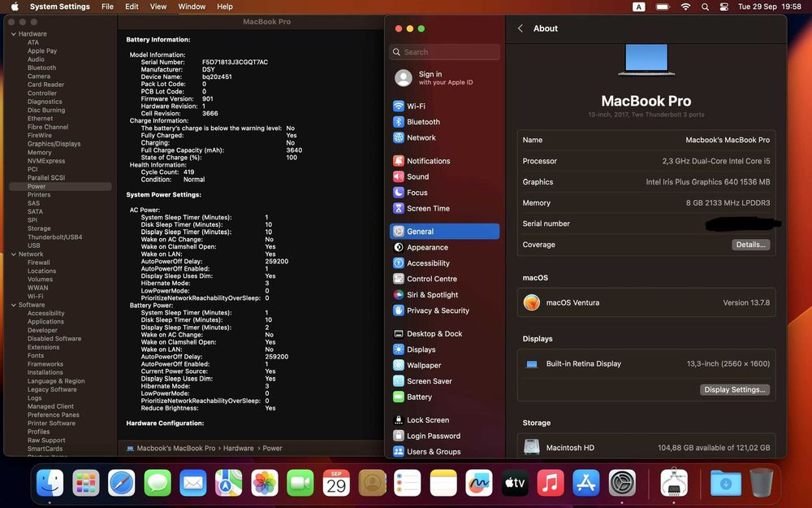The width and height of the screenshot is (812, 508).
Task: Select Desktop & Dock settings
Action: pyautogui.click(x=444, y=334)
